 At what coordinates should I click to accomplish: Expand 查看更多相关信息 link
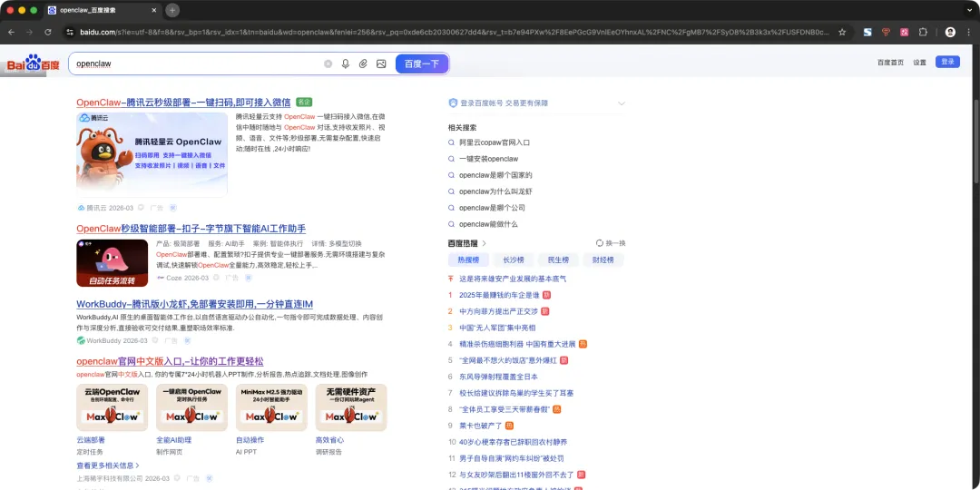click(x=107, y=465)
